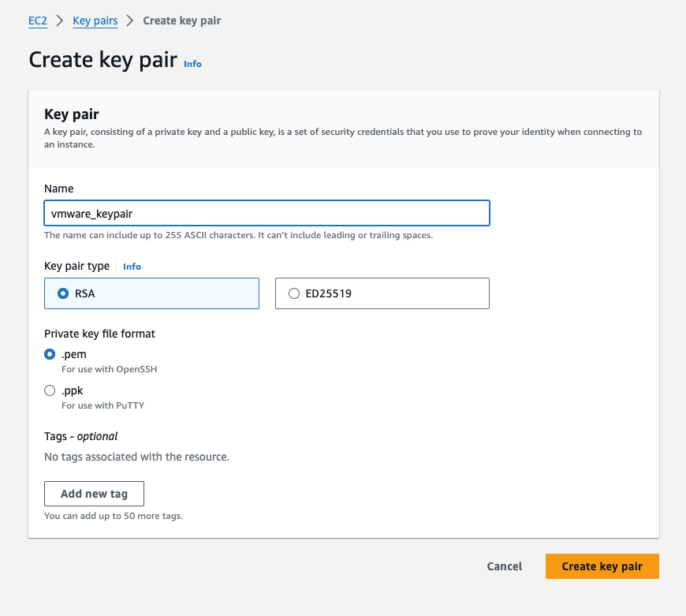Cancel the key pair creation
686x616 pixels.
(x=504, y=566)
